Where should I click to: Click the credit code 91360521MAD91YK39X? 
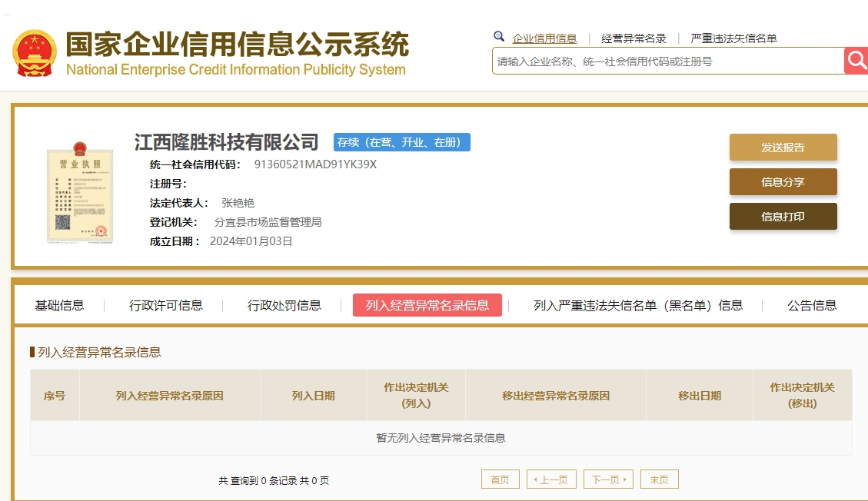(x=315, y=164)
